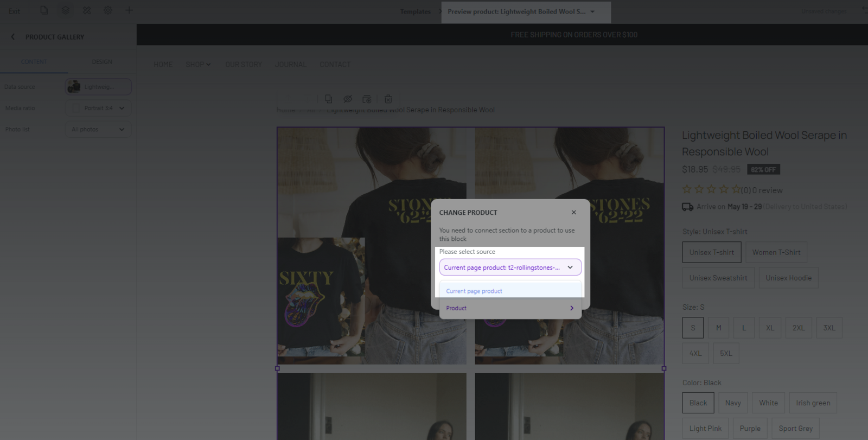The image size is (868, 440).
Task: Click the delete block trash icon
Action: pyautogui.click(x=388, y=99)
